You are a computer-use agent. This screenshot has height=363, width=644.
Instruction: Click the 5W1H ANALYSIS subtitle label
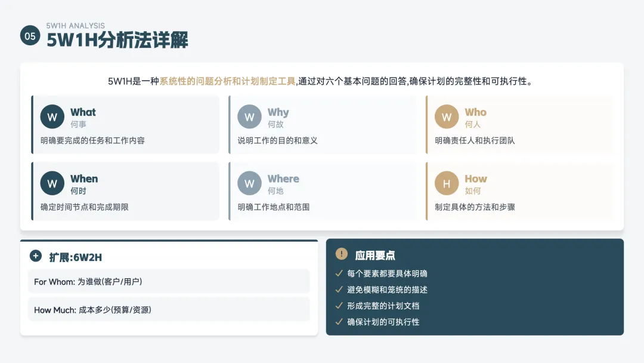[x=76, y=26]
